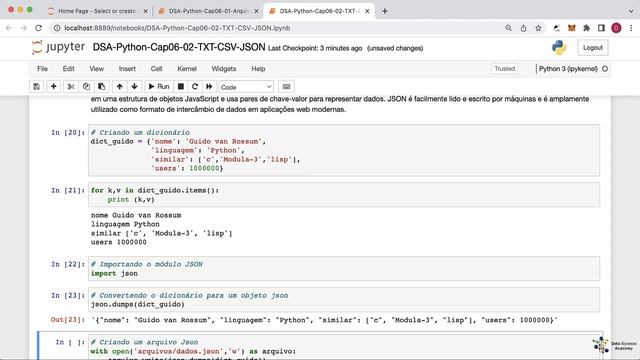This screenshot has height=360, width=640.
Task: Click the Python 3 (ipykernel) kernel indicator
Action: pos(568,69)
